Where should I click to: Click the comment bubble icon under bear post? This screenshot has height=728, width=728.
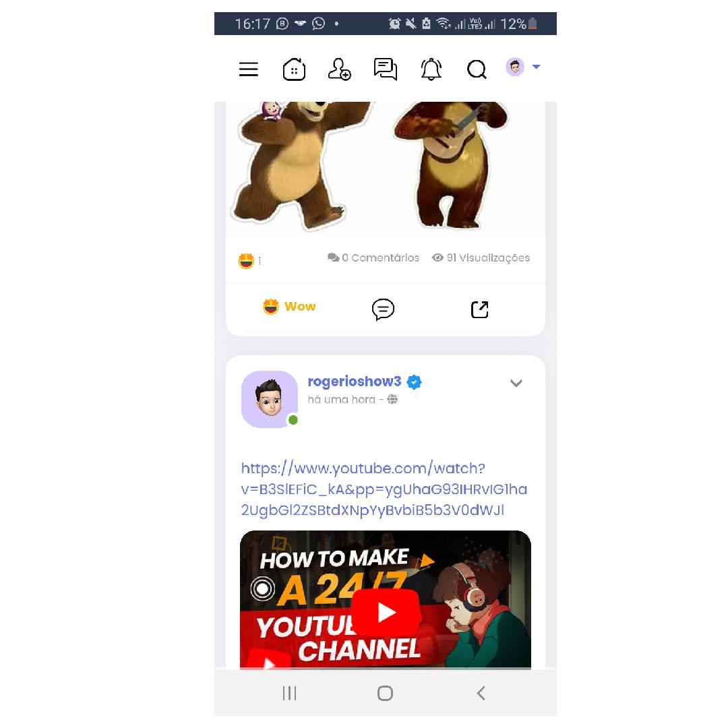tap(383, 309)
